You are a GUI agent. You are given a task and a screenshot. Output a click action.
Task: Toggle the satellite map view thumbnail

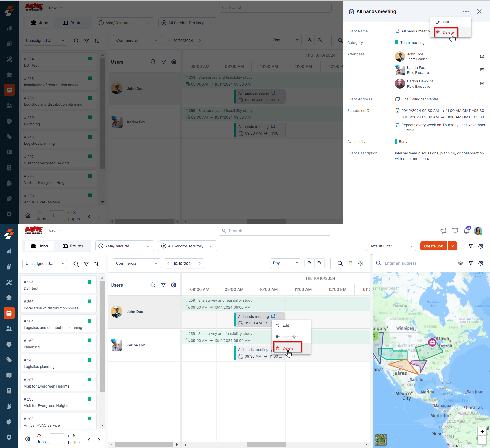coord(381,440)
